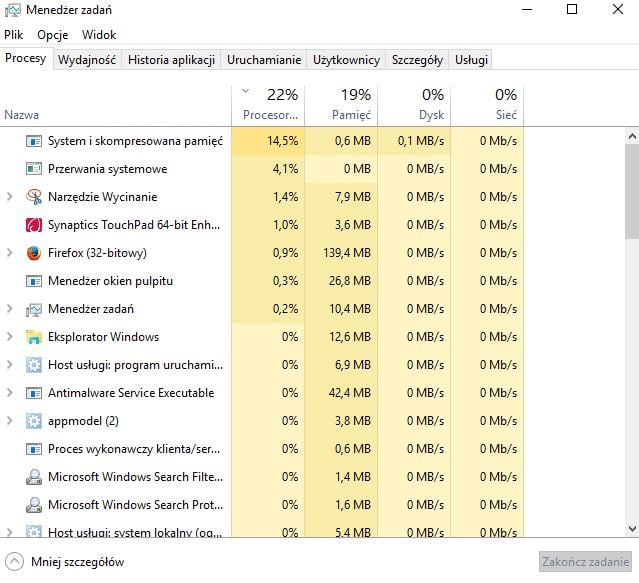
Task: Click the 139,4 MB memory value
Action: 347,253
